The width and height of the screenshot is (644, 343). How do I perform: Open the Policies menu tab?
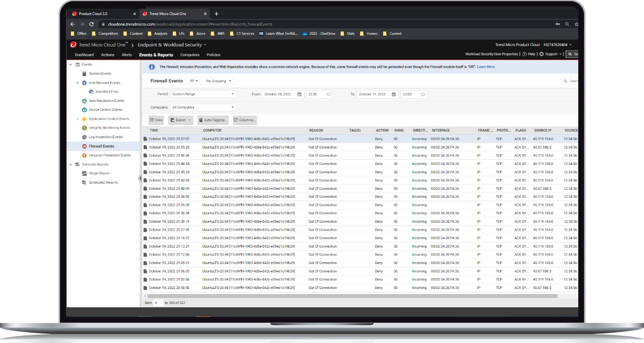(x=214, y=55)
